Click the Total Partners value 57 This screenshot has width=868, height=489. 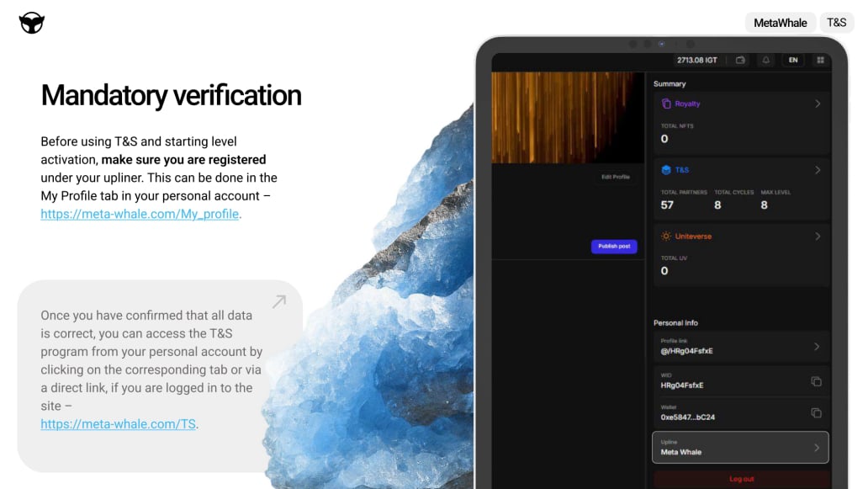click(667, 205)
